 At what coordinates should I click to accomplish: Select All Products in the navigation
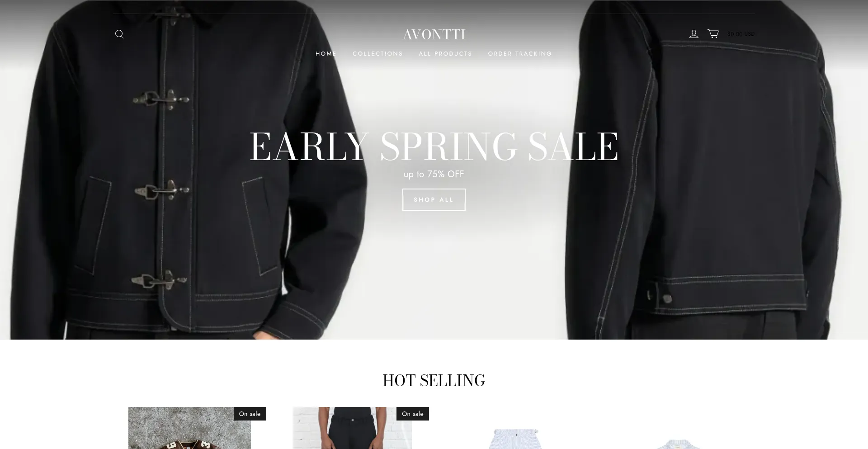point(445,54)
